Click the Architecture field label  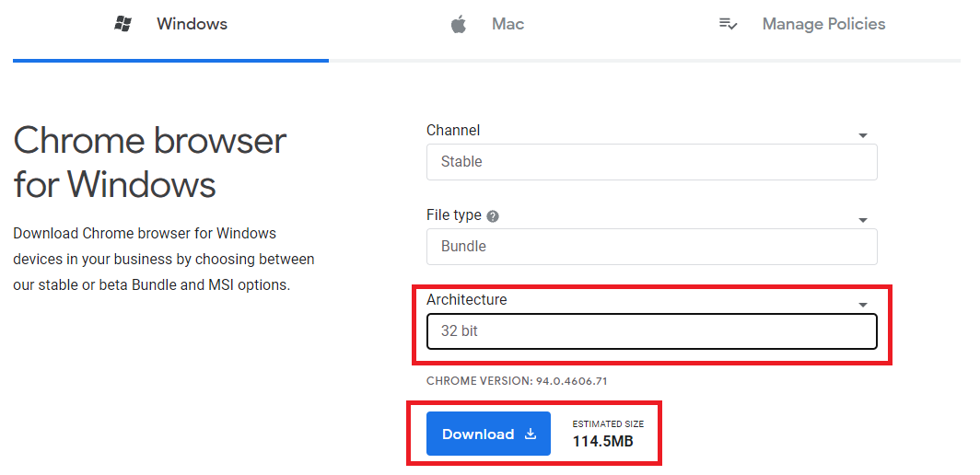click(467, 299)
